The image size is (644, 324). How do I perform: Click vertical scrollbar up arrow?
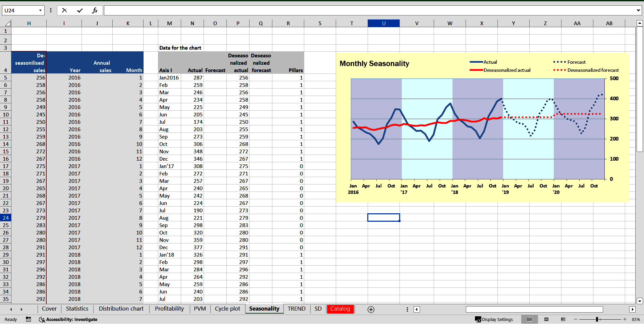pos(640,23)
